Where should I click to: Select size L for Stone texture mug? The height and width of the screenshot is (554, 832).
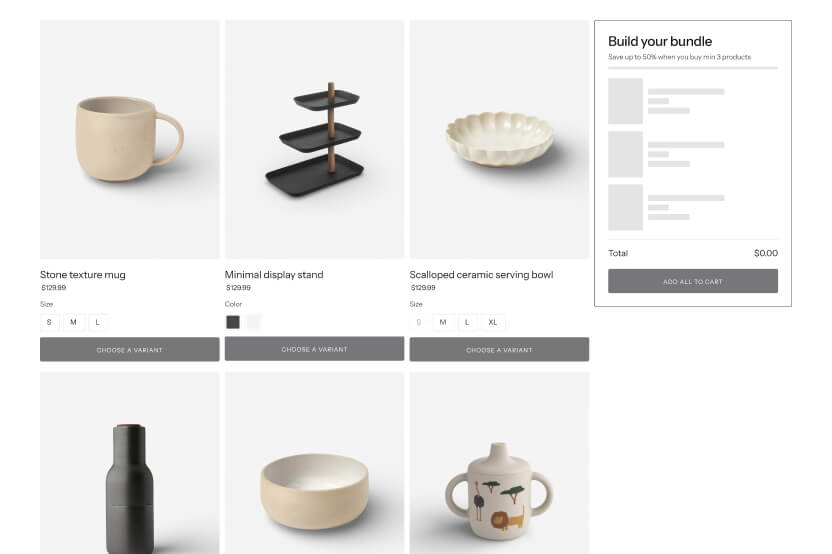pyautogui.click(x=98, y=322)
